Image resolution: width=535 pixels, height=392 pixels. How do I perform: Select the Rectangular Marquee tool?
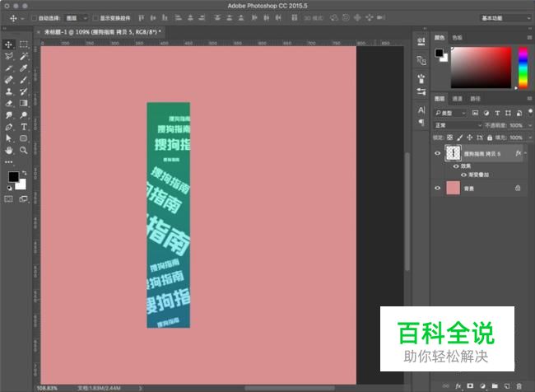point(24,44)
